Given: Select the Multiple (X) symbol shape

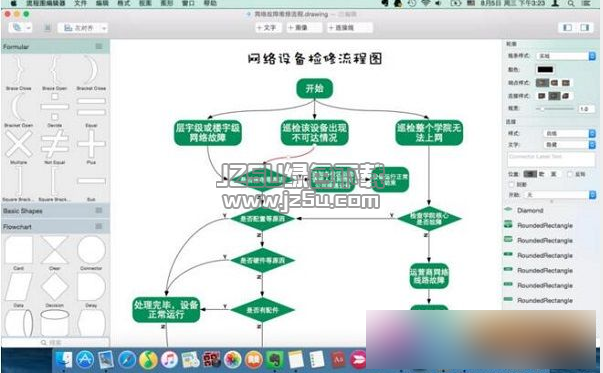Looking at the screenshot, I should tap(18, 144).
